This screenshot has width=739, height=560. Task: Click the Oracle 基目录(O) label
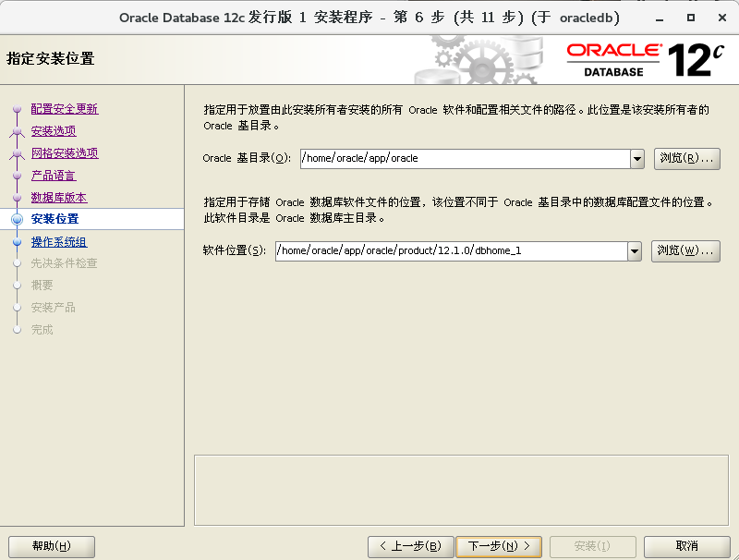[247, 158]
